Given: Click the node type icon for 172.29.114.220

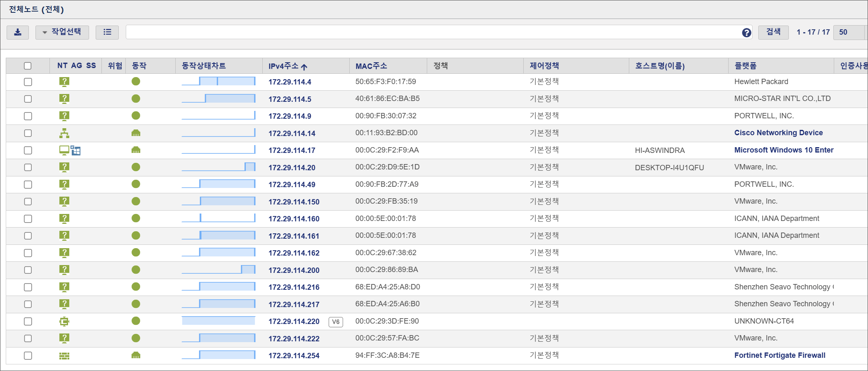Looking at the screenshot, I should [x=64, y=322].
